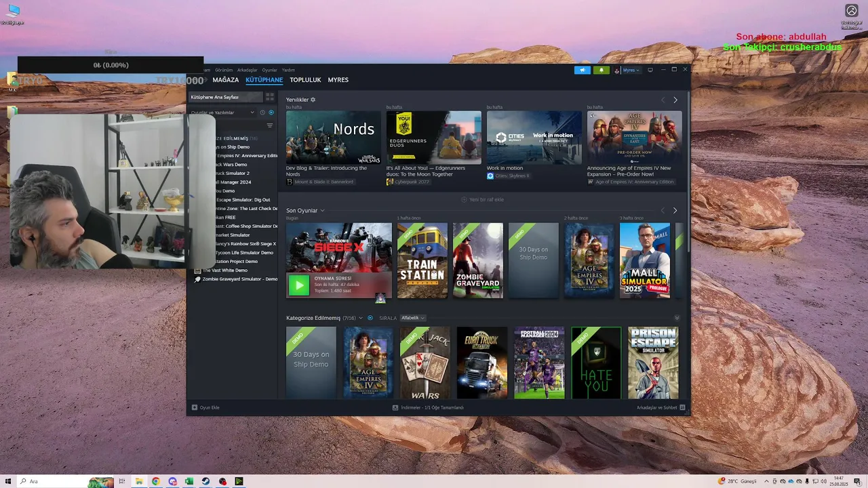Show previous Son Oyunlar shelf arrow
The image size is (868, 488).
tap(663, 210)
